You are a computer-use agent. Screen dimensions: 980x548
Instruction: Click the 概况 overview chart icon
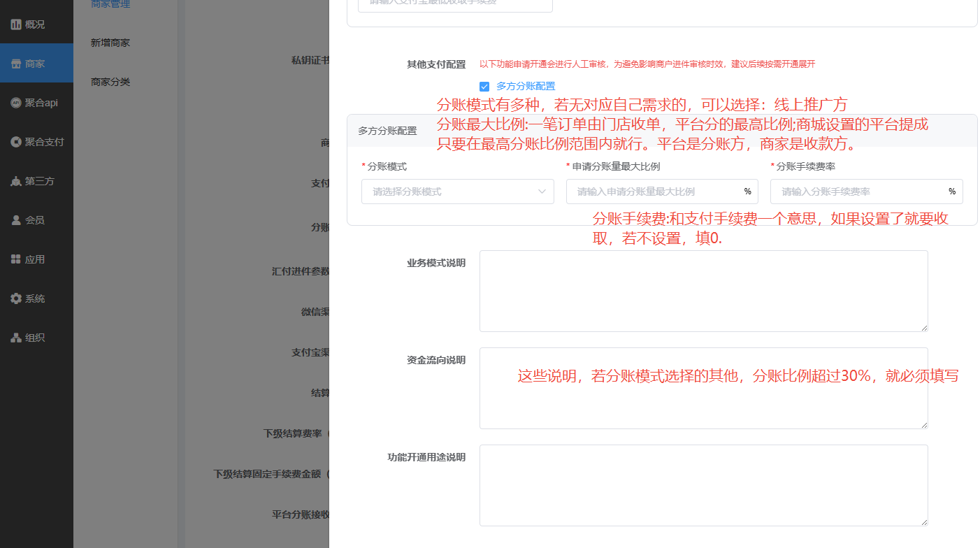(x=16, y=24)
